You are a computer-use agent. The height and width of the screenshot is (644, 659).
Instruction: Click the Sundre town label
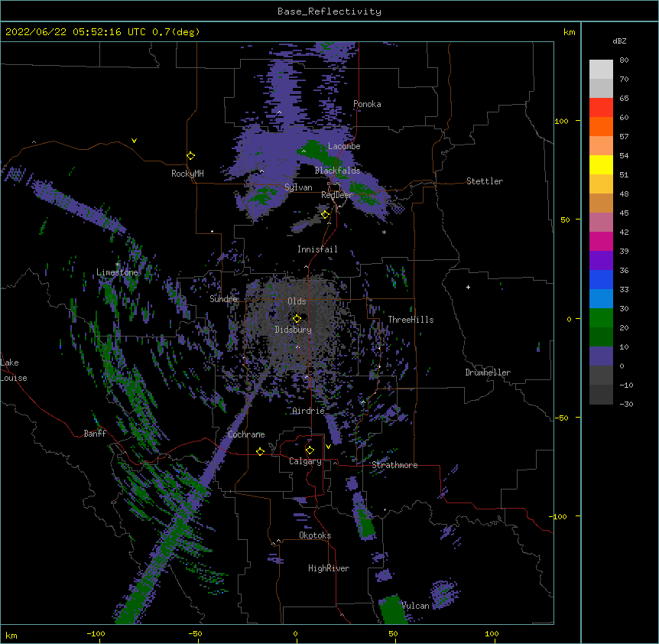coord(223,299)
